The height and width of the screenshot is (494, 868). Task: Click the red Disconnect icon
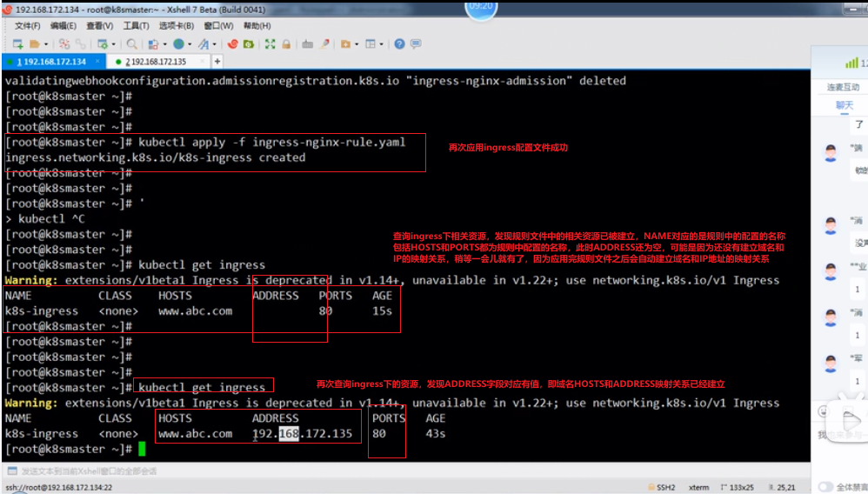pyautogui.click(x=64, y=43)
